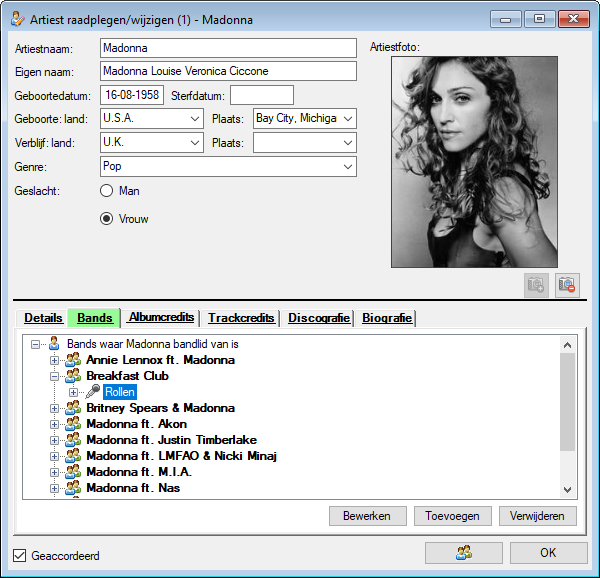Image resolution: width=600 pixels, height=578 pixels.
Task: Click the group icon beside Madonna ft. Nas
Action: 73,488
